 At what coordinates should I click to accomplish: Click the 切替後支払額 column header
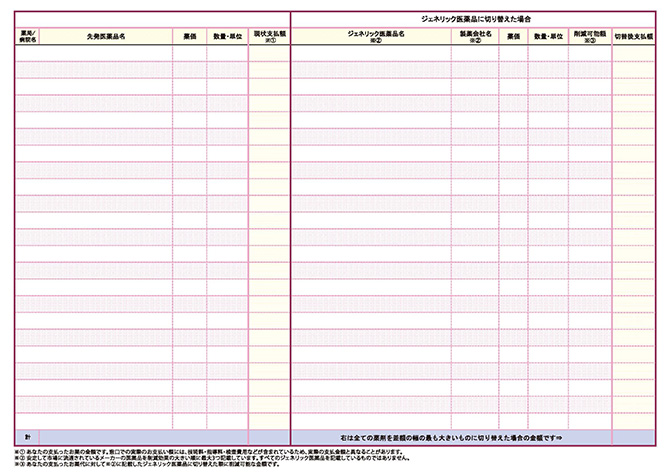coord(633,35)
